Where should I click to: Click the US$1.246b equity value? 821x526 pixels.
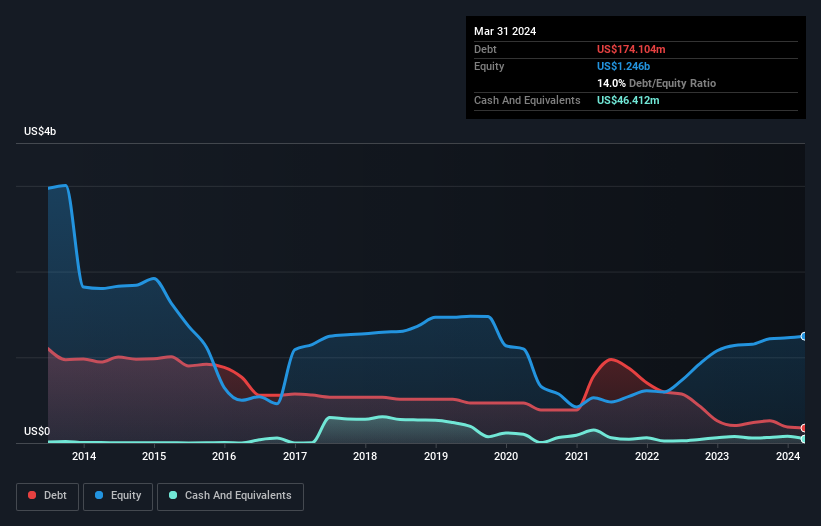pos(623,66)
